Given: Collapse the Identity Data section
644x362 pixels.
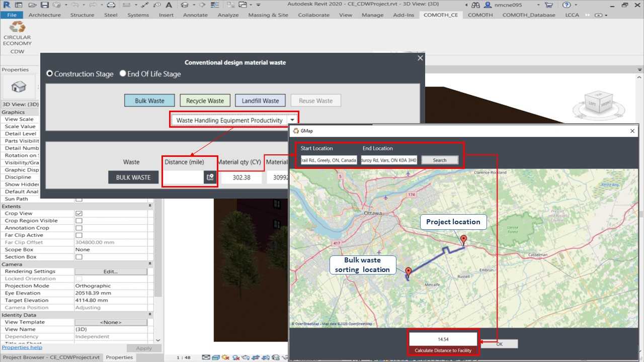Looking at the screenshot, I should (150, 315).
